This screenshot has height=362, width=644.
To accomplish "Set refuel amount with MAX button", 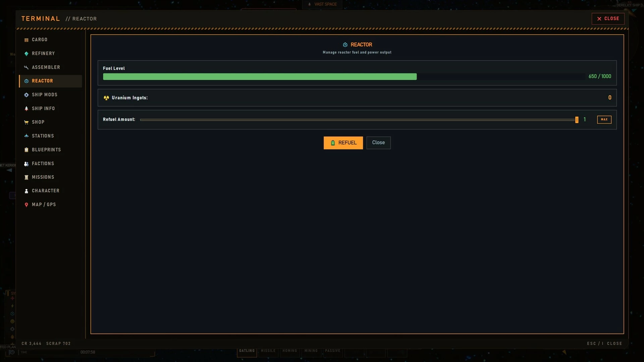I will (604, 120).
